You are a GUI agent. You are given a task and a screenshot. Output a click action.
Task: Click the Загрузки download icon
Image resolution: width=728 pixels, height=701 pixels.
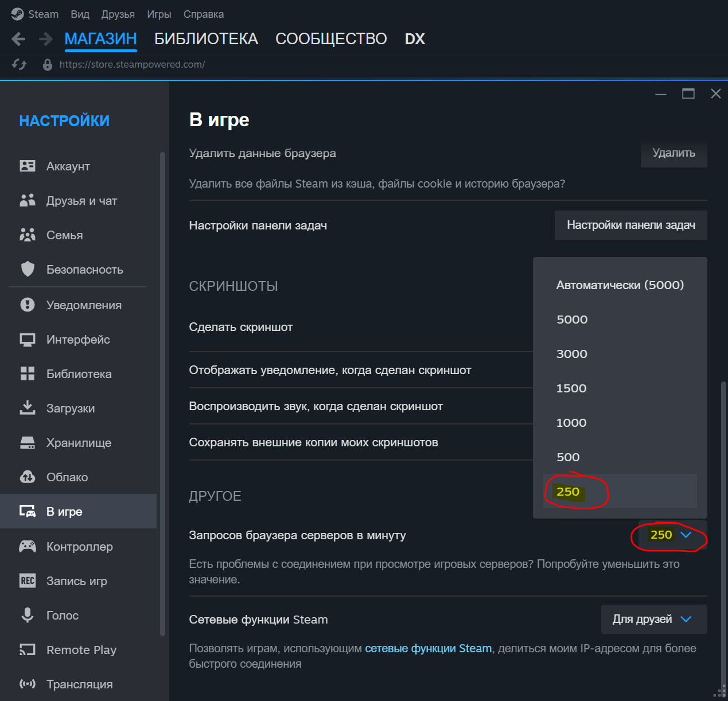tap(28, 408)
